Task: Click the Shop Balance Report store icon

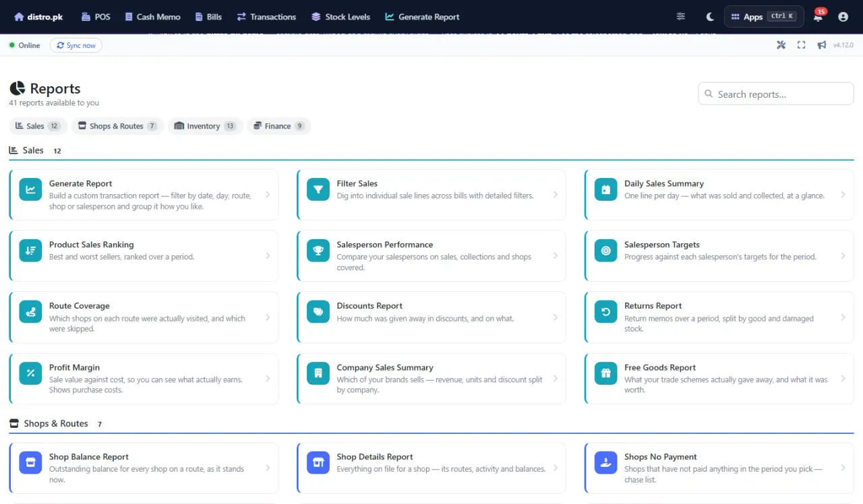Action: coord(30,463)
